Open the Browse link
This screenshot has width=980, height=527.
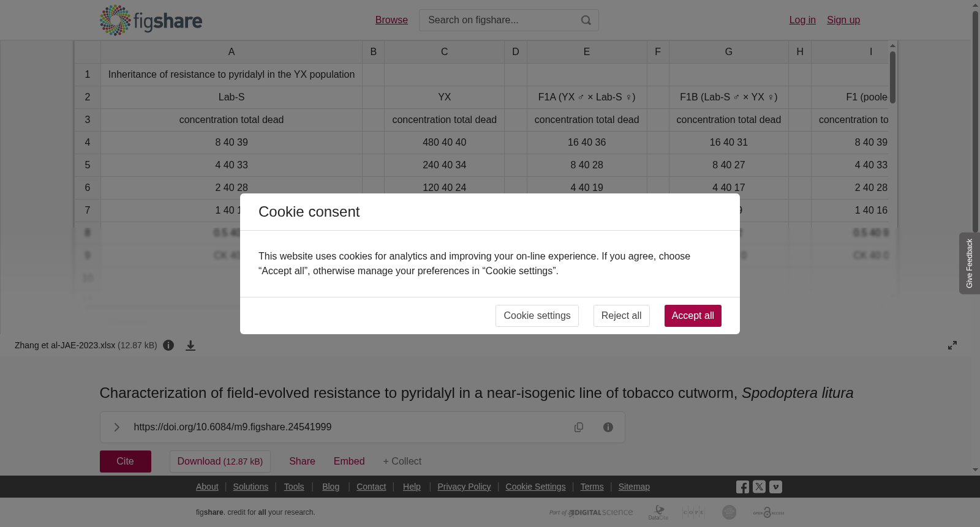[x=391, y=20]
